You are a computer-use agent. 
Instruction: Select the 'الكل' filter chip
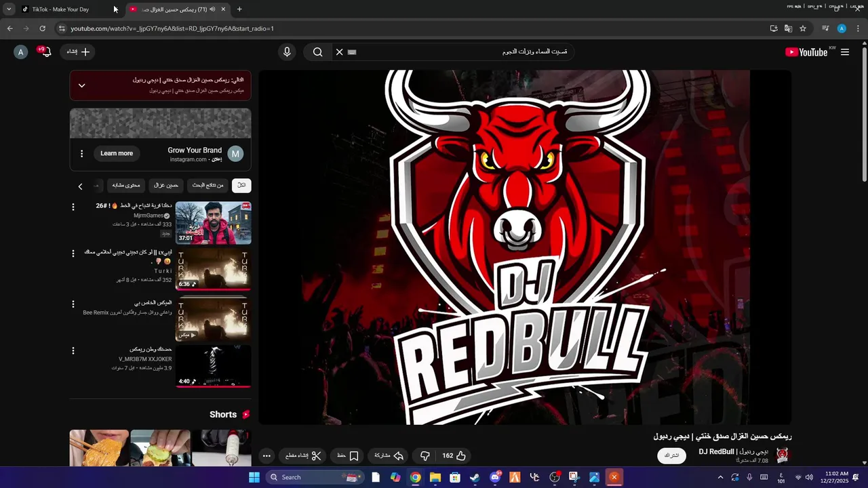pyautogui.click(x=241, y=186)
